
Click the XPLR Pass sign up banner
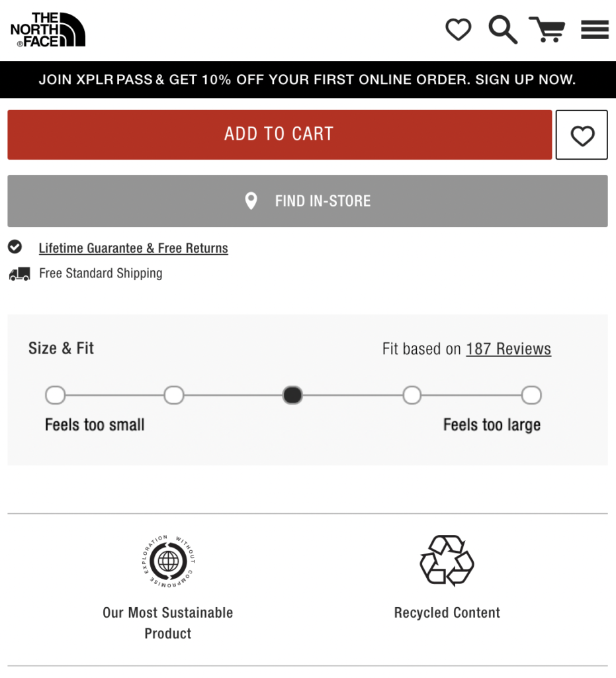click(308, 80)
